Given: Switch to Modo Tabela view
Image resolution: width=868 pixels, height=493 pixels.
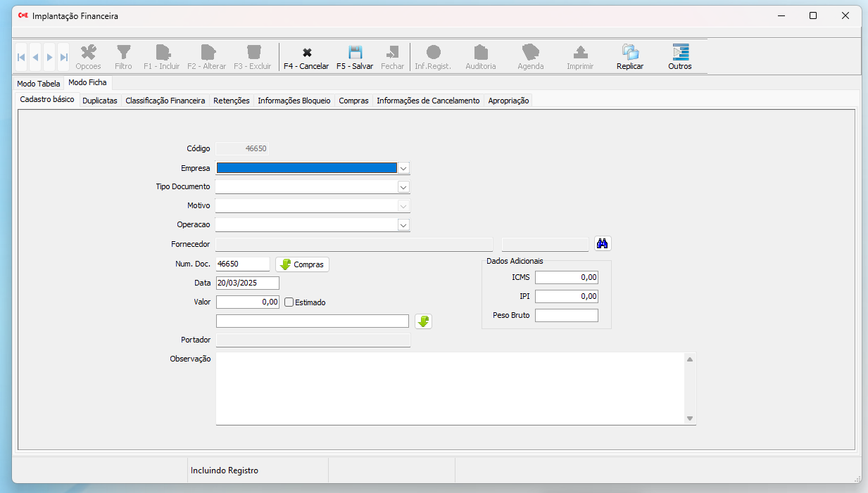Looking at the screenshot, I should pyautogui.click(x=39, y=83).
